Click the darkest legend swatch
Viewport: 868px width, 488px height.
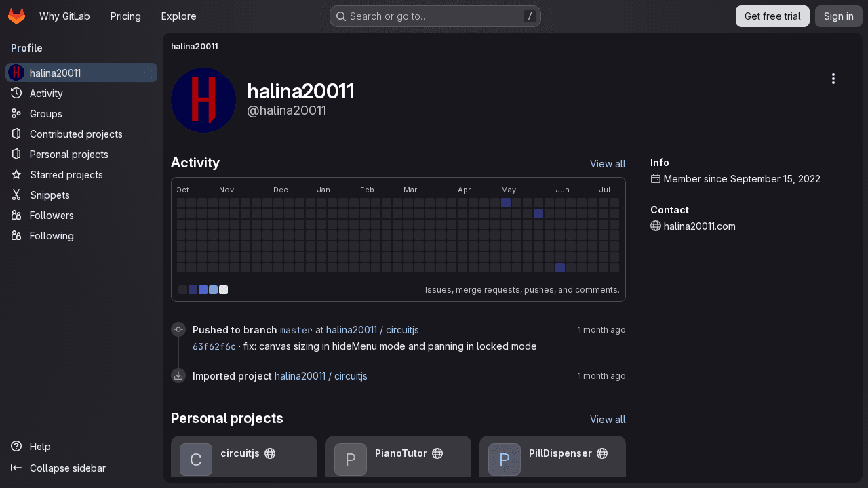(182, 290)
